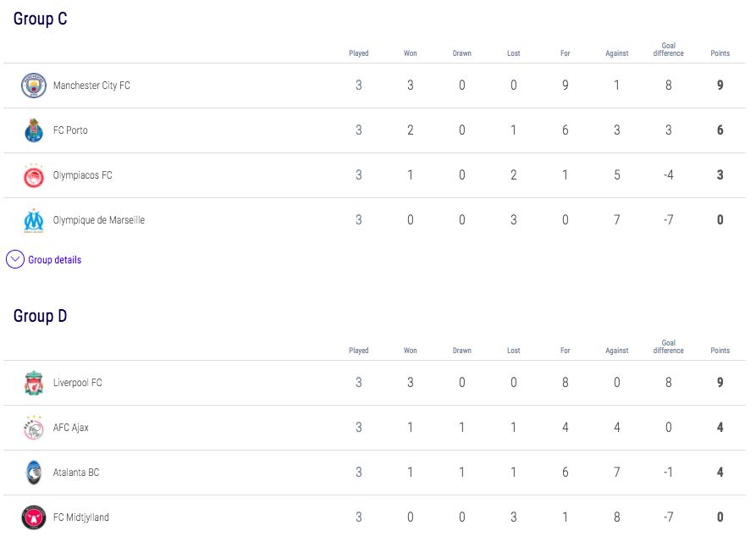Click the FC Porto crest icon
Viewport: 756px width, 542px height.
click(x=33, y=130)
